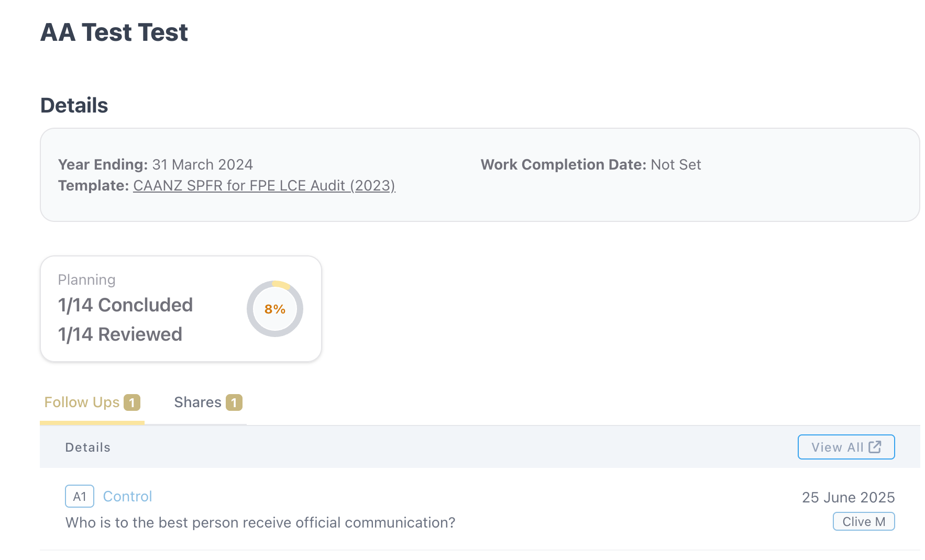Switch to the Shares tab

(x=208, y=402)
